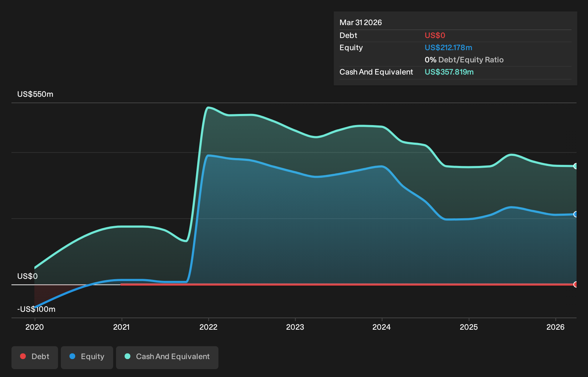
Task: Click the -US$100m y-axis label
Action: (36, 309)
